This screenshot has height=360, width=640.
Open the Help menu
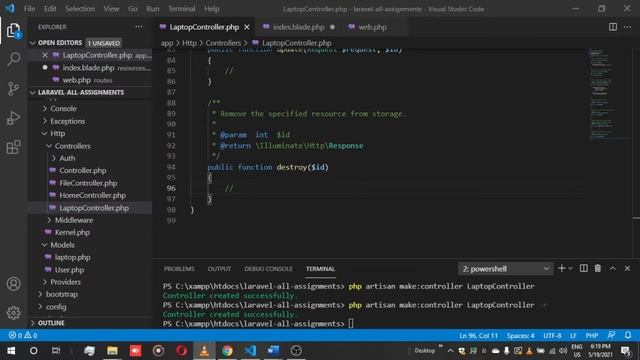[212, 9]
